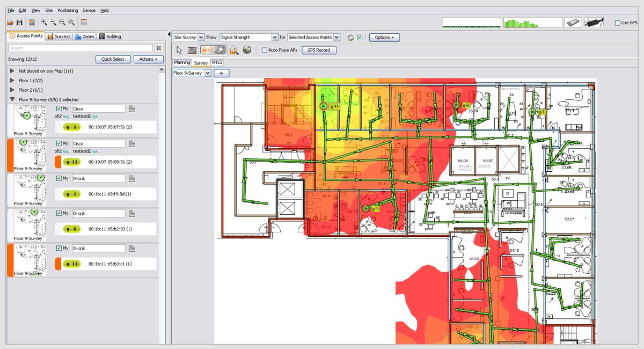Viewport: 644px width, 349px height.
Task: Expand the Floor 1 (2/2) group
Action: pos(12,81)
